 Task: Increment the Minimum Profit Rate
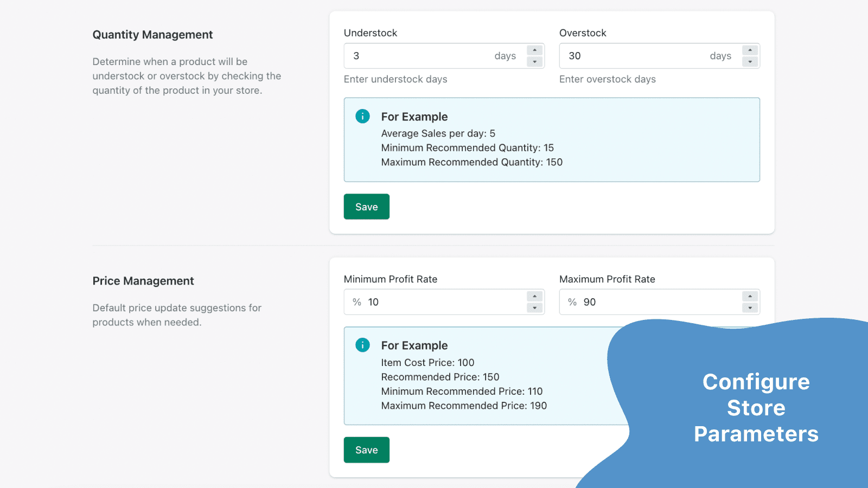(x=535, y=296)
